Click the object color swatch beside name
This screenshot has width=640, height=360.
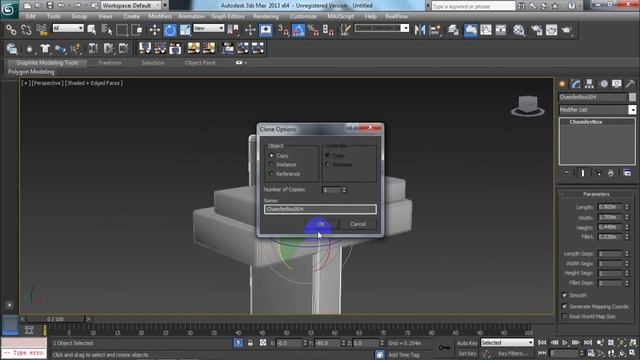click(632, 97)
